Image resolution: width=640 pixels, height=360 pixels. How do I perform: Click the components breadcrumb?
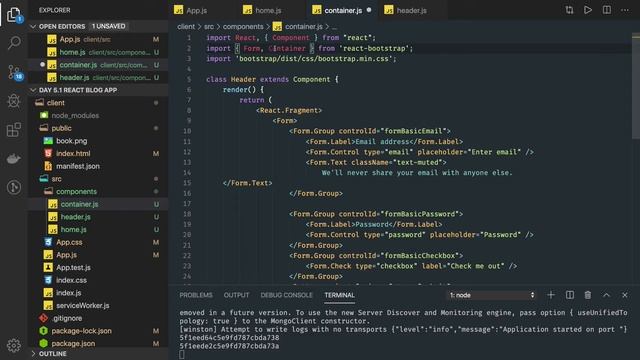[x=243, y=27]
